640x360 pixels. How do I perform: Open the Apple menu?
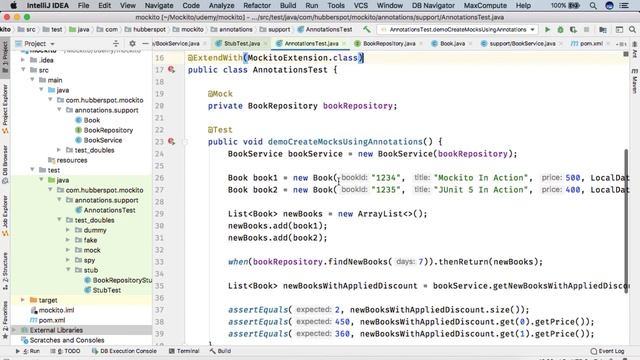click(x=13, y=6)
